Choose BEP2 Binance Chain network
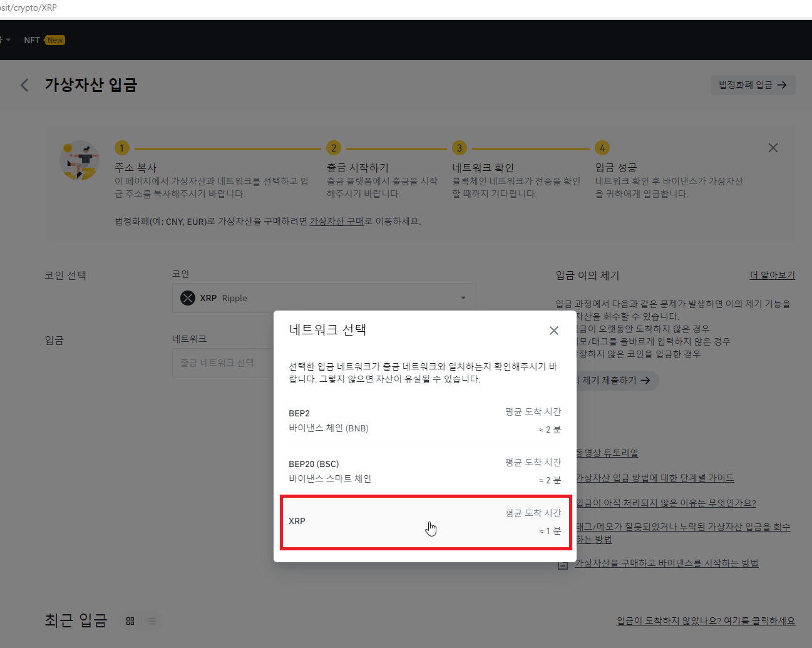Screen dimensions: 812x648 click(426, 421)
